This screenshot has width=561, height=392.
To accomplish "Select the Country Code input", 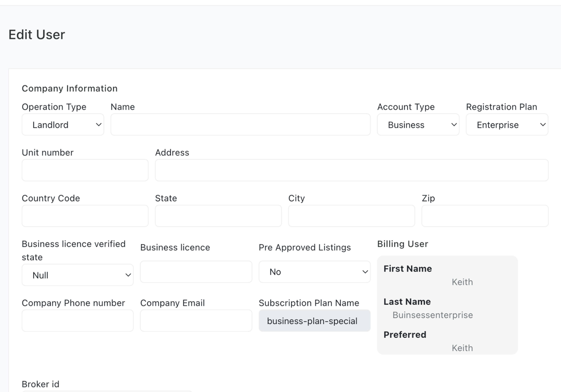I will [85, 216].
